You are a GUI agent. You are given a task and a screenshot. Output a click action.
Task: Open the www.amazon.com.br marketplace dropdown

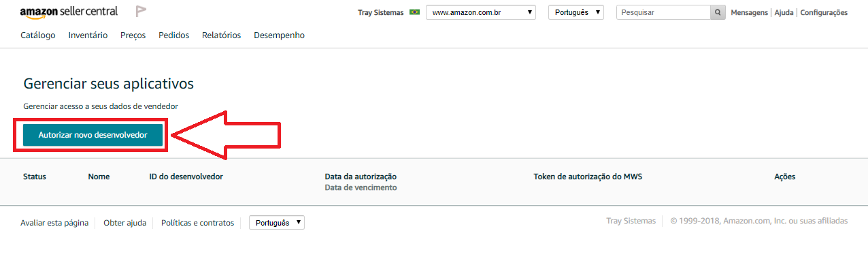(x=481, y=12)
